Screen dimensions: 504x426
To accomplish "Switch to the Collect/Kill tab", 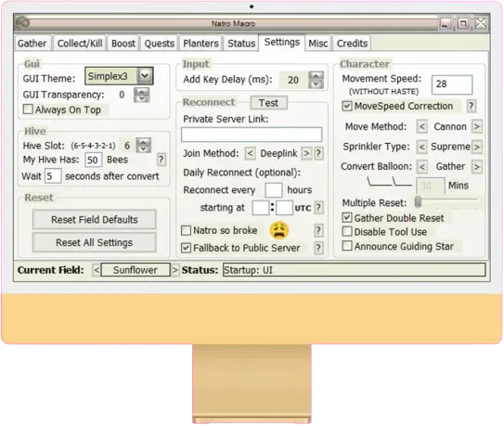I will (80, 43).
